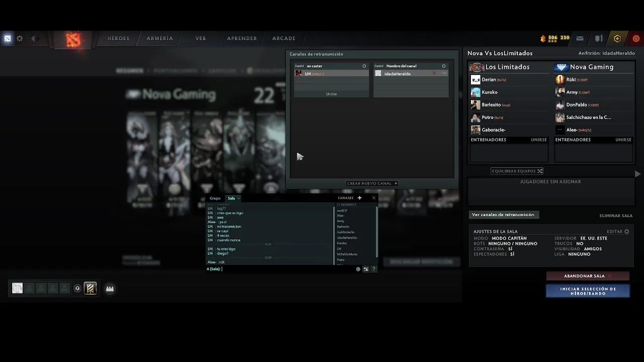
Task: Select player Kuroko in Los Limitados
Action: tap(509, 92)
